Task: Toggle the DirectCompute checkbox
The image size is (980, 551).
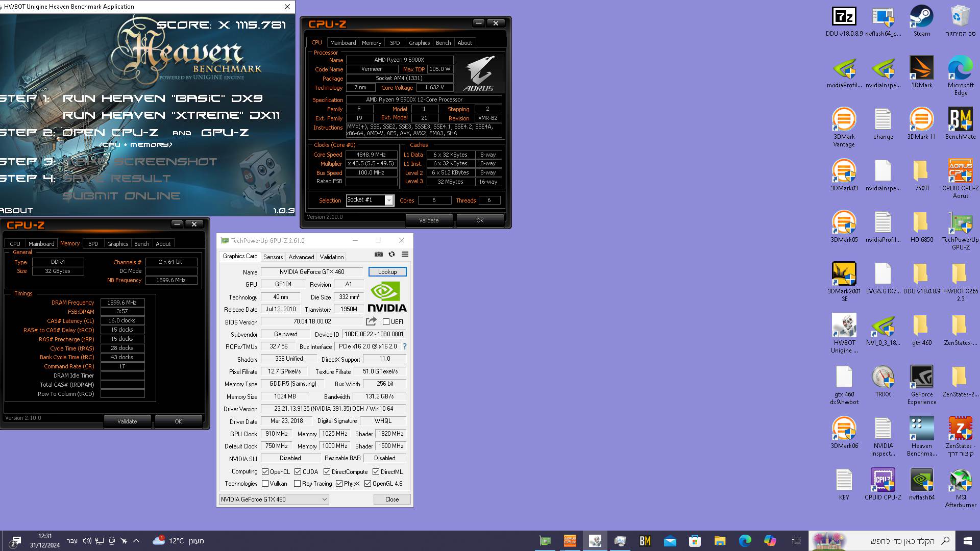Action: point(327,472)
